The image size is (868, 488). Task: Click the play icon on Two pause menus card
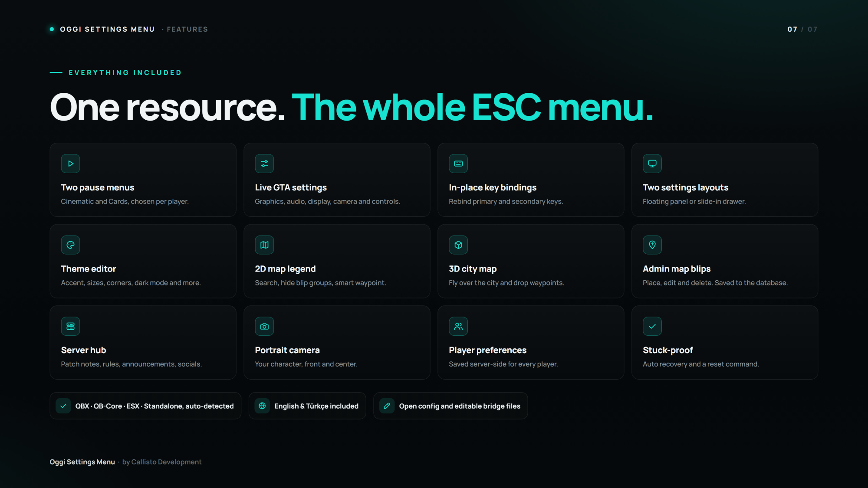70,164
